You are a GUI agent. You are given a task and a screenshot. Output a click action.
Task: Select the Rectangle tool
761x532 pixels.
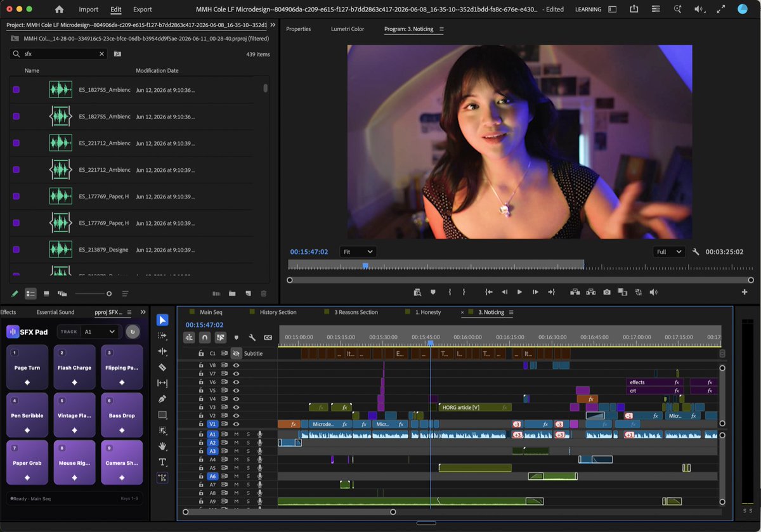162,415
